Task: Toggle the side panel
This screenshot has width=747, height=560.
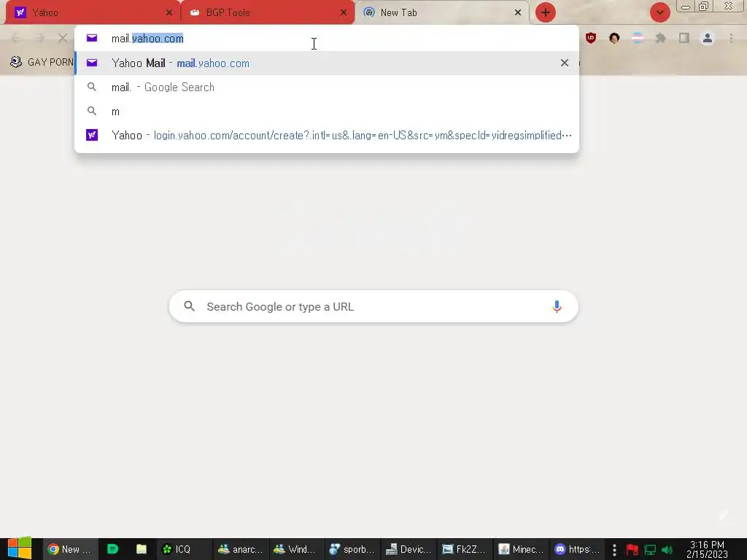Action: [x=684, y=38]
